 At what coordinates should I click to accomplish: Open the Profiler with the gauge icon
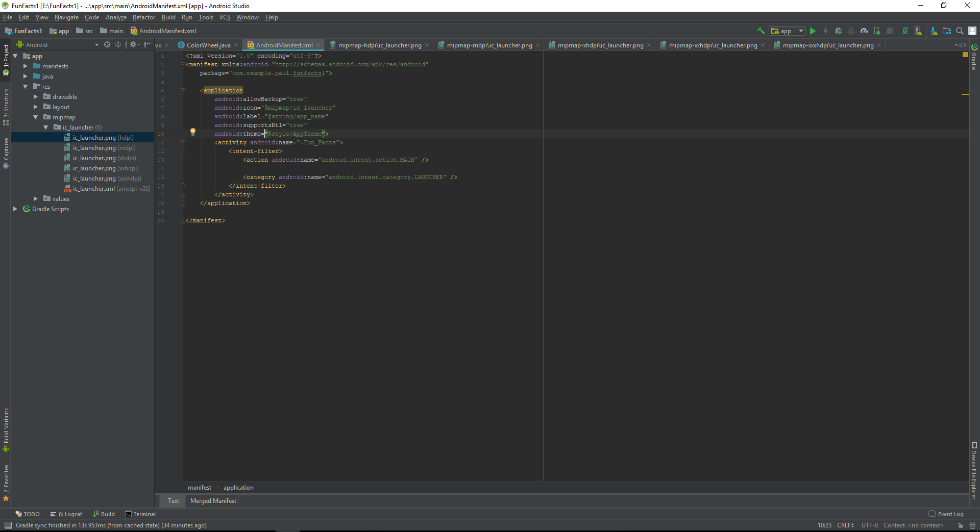[864, 31]
